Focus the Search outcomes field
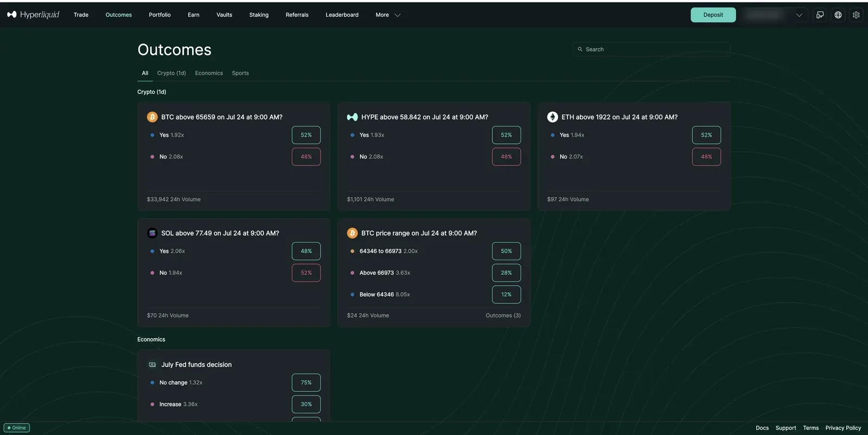 [651, 49]
